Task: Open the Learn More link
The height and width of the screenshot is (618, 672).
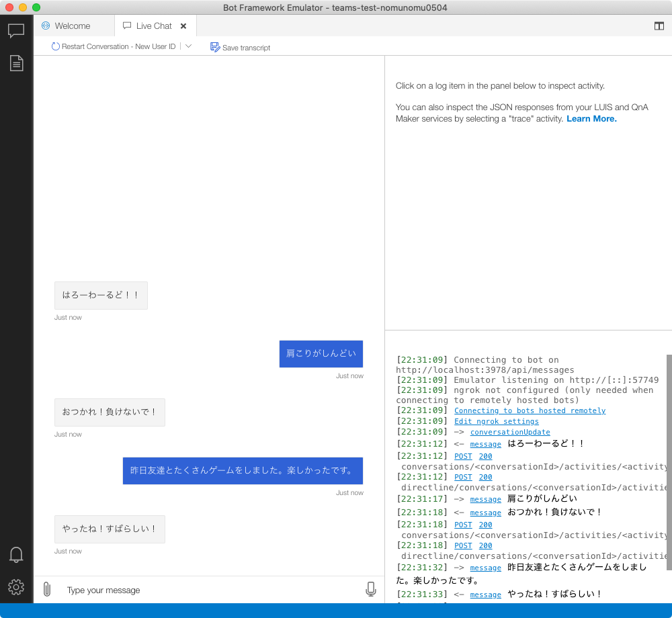Action: pyautogui.click(x=590, y=118)
